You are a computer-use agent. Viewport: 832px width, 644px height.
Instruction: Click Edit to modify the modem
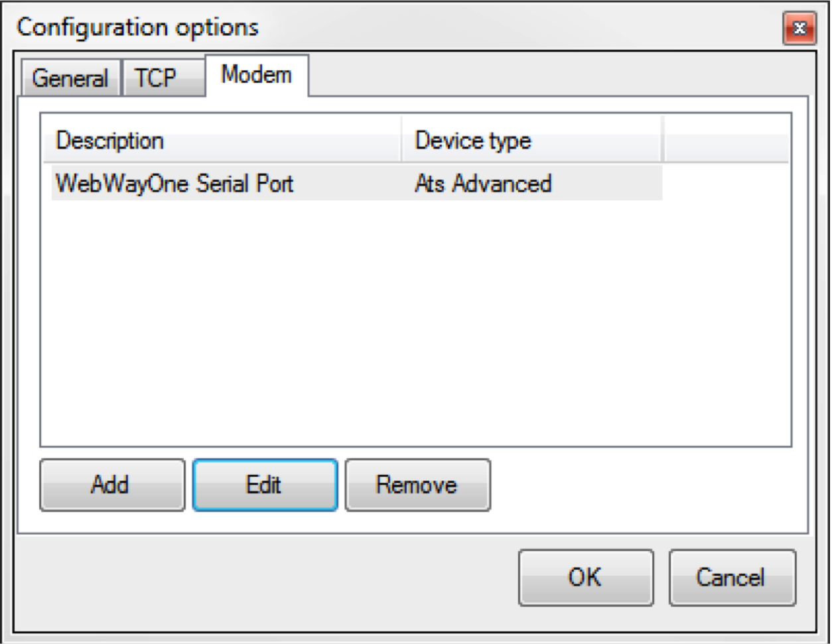tap(264, 485)
